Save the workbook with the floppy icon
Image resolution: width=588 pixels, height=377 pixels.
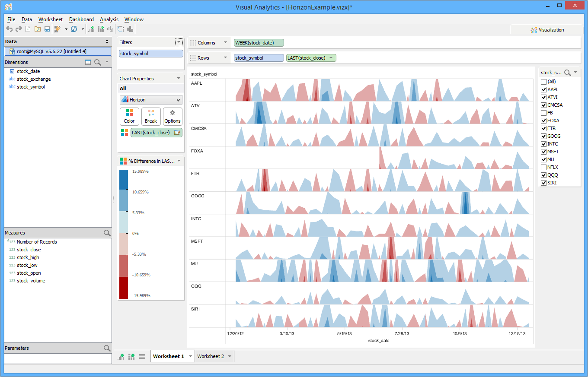coord(47,29)
